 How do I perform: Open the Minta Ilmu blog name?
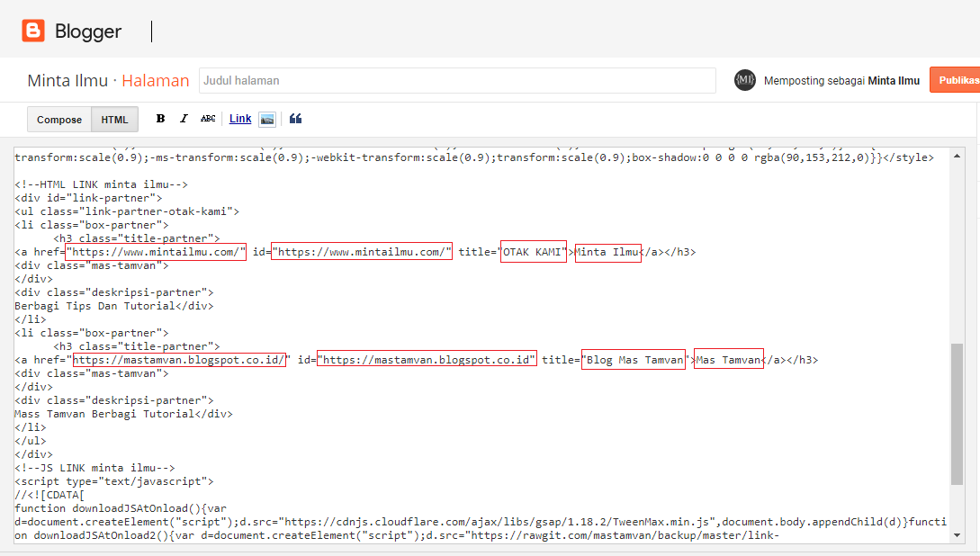[x=67, y=81]
